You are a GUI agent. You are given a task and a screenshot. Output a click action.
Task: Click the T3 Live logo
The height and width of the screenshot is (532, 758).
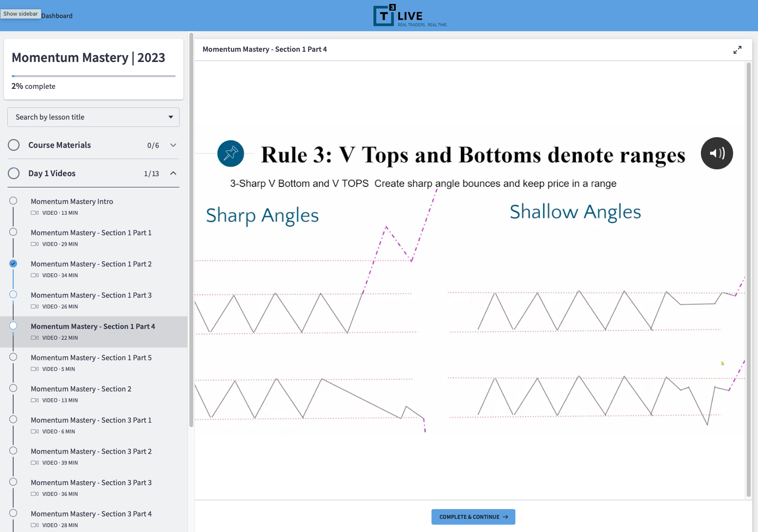(x=410, y=16)
